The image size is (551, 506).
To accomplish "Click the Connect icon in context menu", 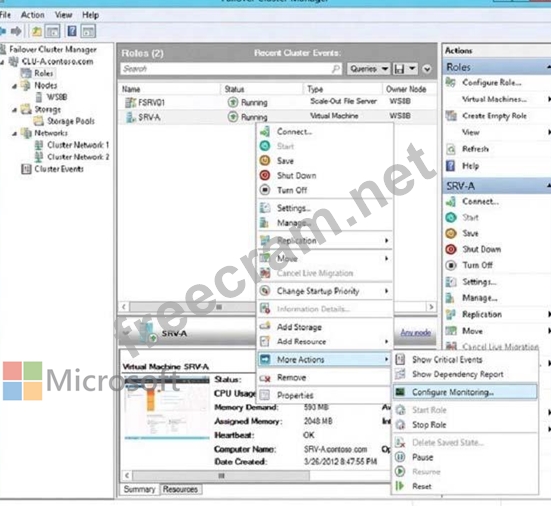I will [x=265, y=131].
